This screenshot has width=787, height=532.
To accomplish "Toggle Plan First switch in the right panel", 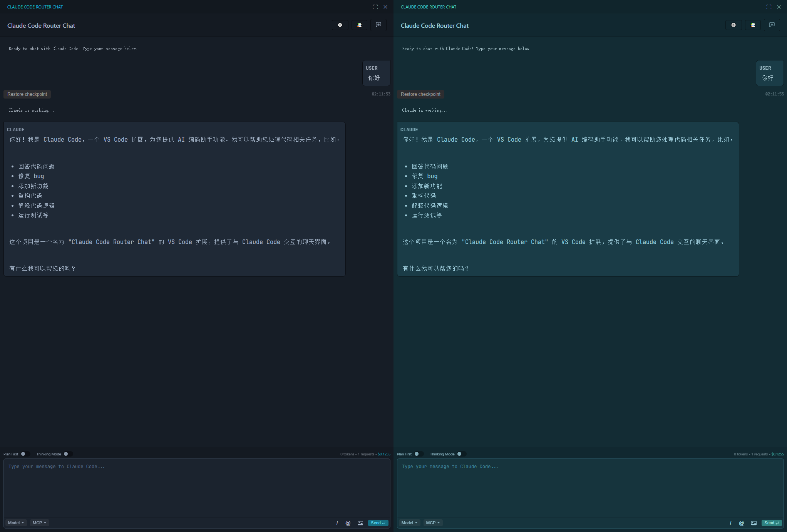I will (419, 454).
